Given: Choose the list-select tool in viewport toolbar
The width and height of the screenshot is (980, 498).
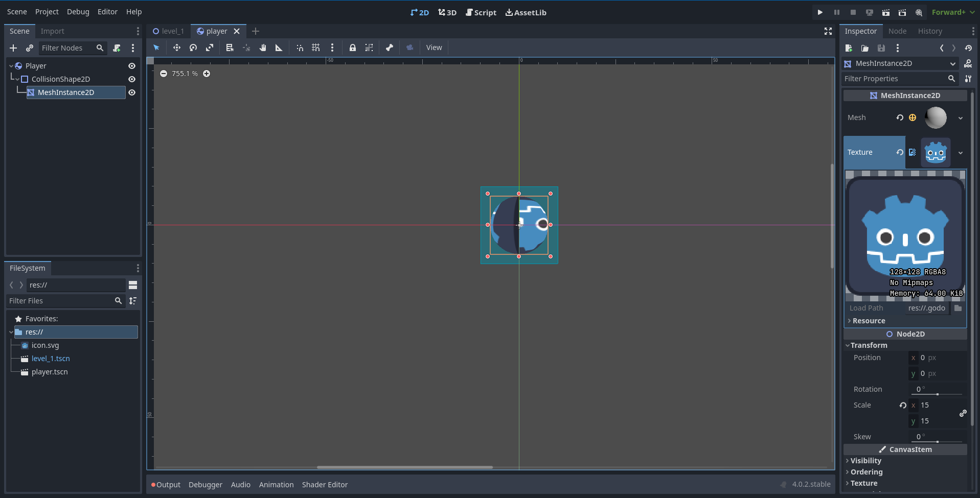Looking at the screenshot, I should 230,48.
